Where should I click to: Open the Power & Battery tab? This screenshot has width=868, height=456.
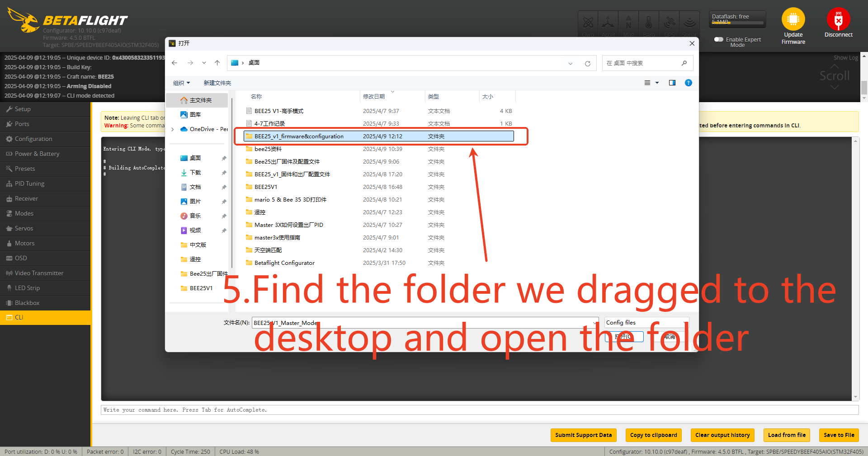pyautogui.click(x=45, y=154)
